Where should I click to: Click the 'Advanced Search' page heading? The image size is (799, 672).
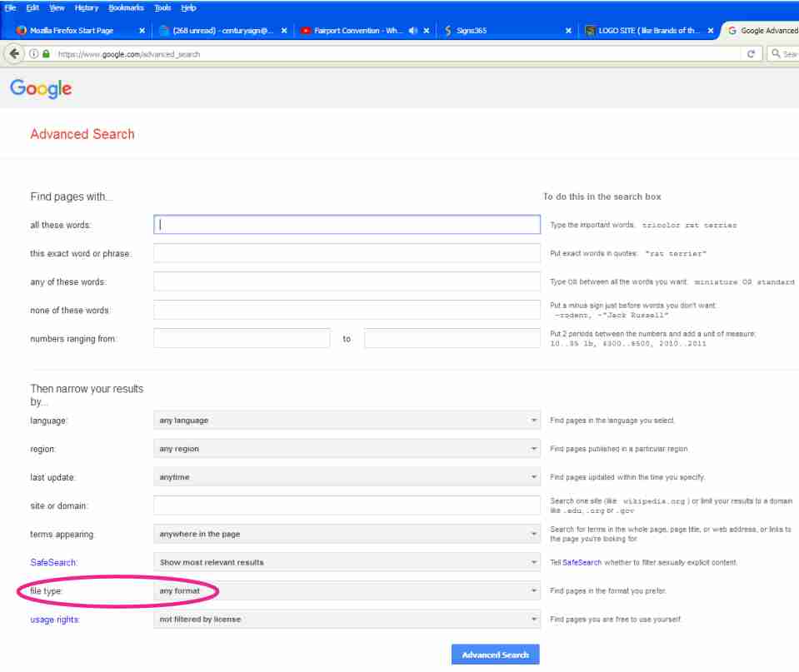coord(82,134)
